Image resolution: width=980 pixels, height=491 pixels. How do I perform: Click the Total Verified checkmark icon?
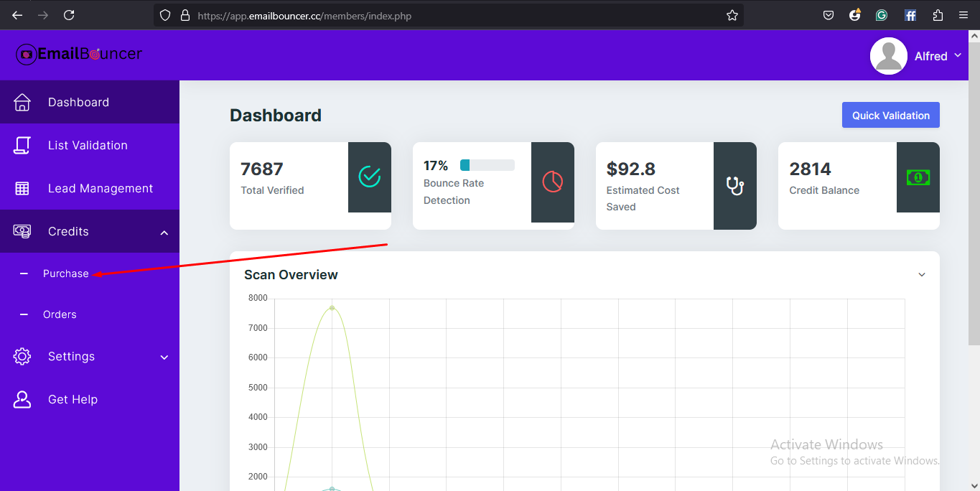pos(370,177)
